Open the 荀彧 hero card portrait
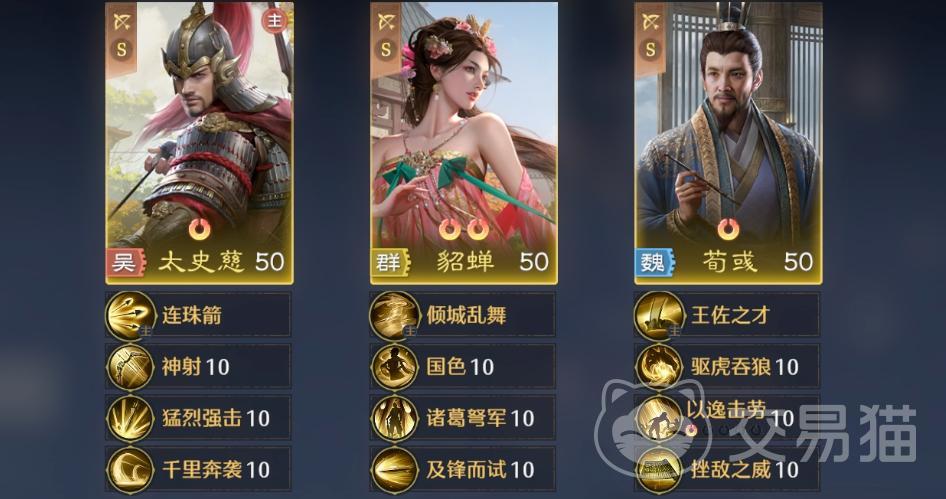Screen dimensions: 946x499 [728, 143]
